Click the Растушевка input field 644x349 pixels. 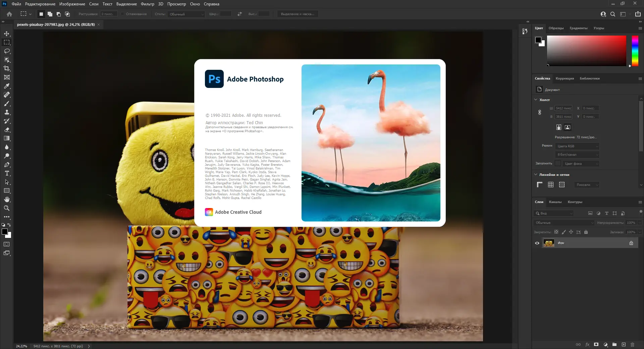pyautogui.click(x=109, y=14)
